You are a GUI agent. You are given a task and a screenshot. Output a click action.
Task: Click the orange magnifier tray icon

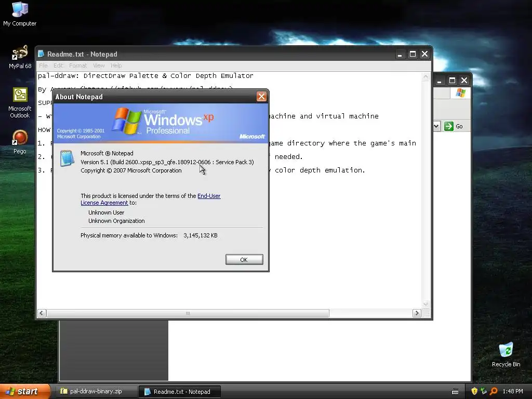coord(494,391)
